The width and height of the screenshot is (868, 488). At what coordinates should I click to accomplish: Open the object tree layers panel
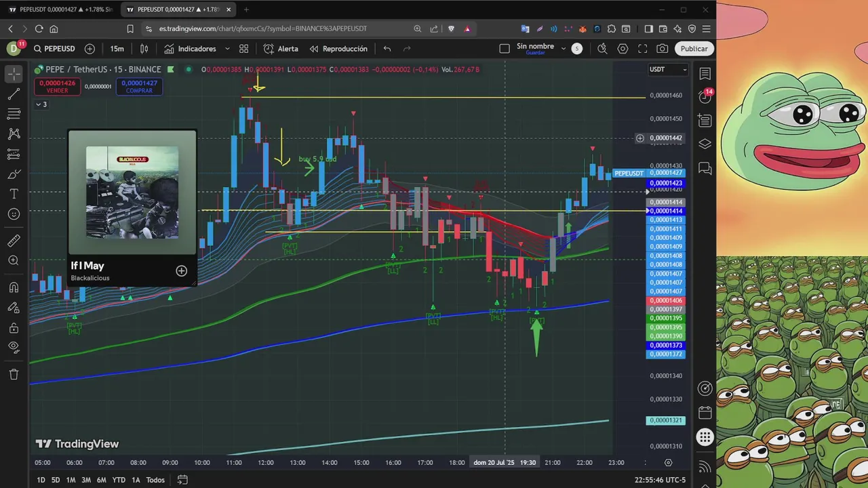click(x=705, y=144)
